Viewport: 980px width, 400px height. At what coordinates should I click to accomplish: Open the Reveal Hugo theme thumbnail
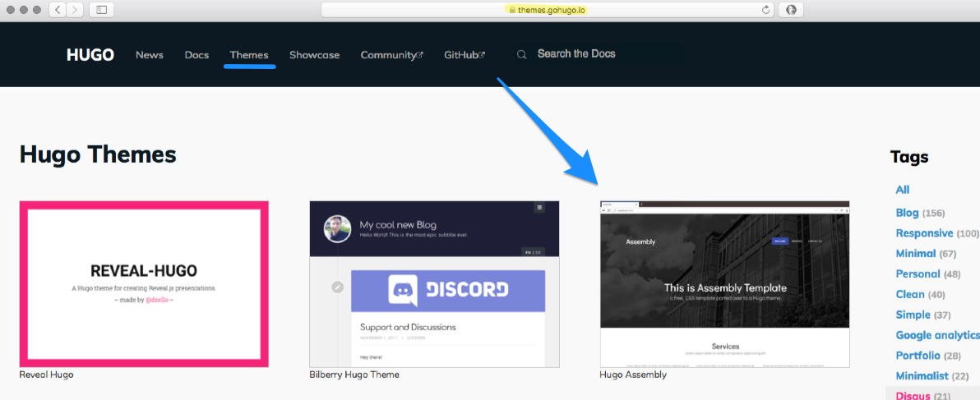(145, 284)
